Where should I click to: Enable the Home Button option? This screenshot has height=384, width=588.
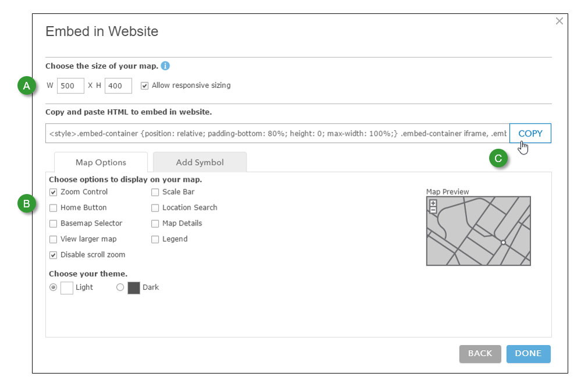54,208
